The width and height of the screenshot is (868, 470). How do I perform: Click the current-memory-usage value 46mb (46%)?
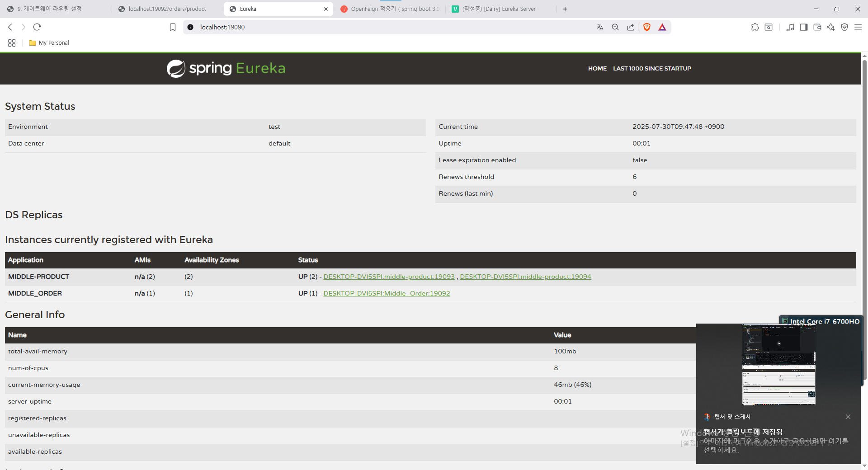(573, 385)
